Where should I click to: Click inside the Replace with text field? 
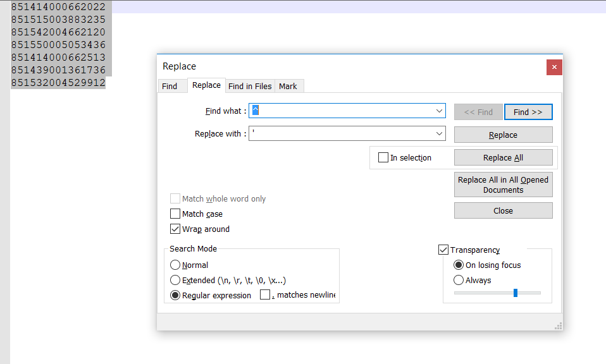342,134
